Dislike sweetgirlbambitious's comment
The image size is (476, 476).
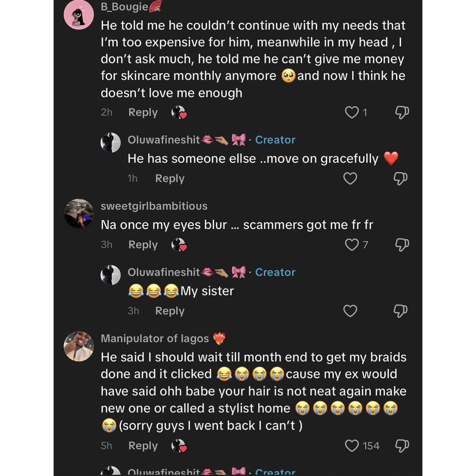tap(401, 245)
